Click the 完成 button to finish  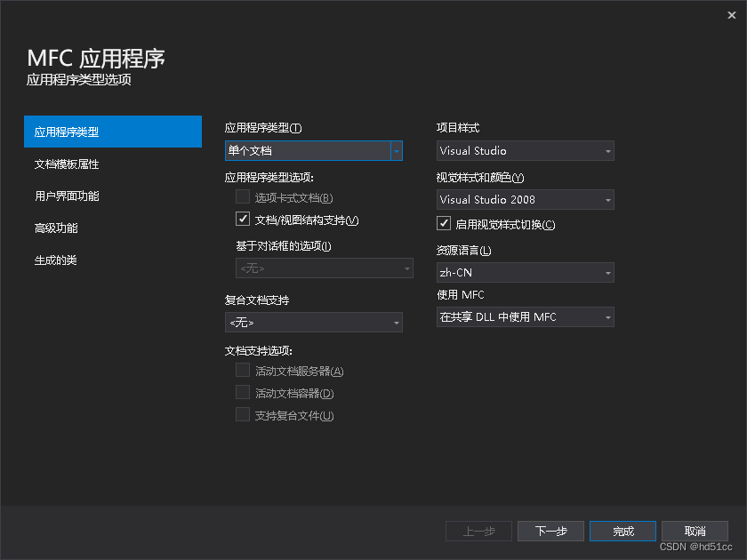coord(622,531)
